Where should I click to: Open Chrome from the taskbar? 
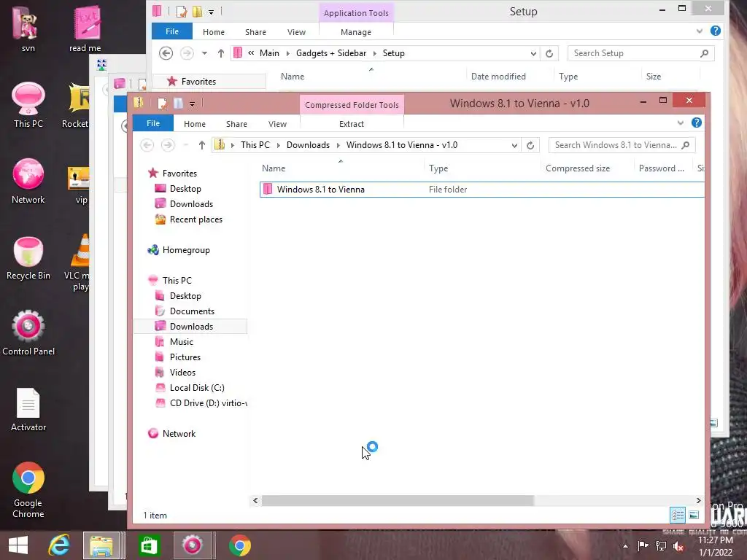coord(239,545)
